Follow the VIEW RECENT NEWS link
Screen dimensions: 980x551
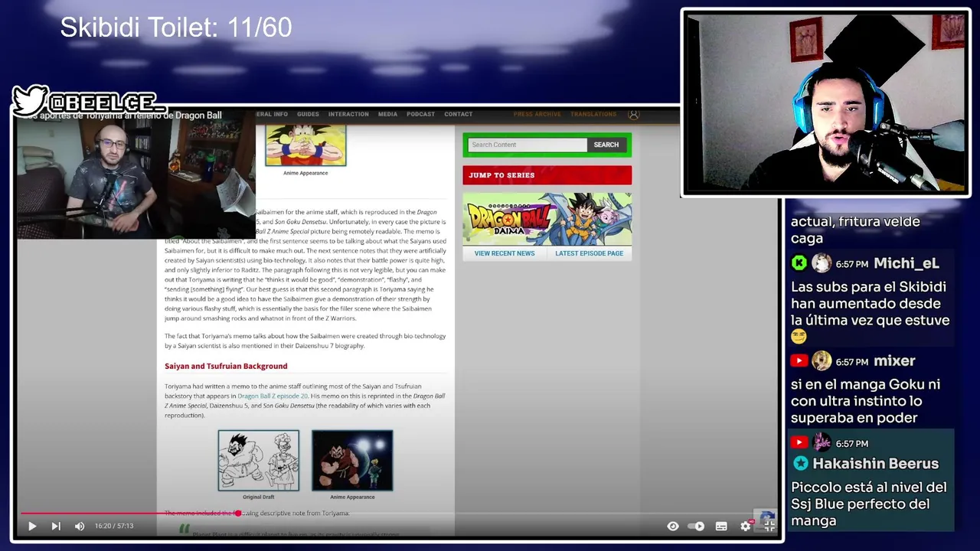(505, 253)
